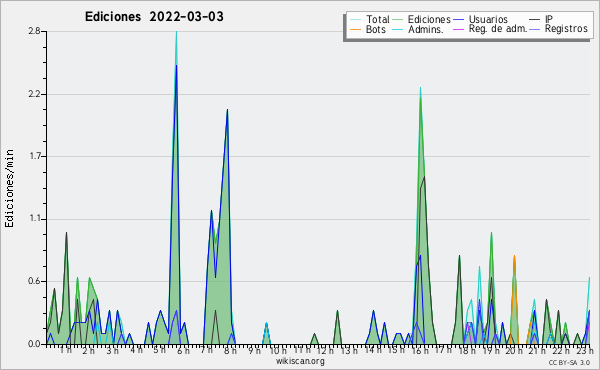Click the '23 h' x-axis tick label
The image size is (600, 370).
point(585,350)
